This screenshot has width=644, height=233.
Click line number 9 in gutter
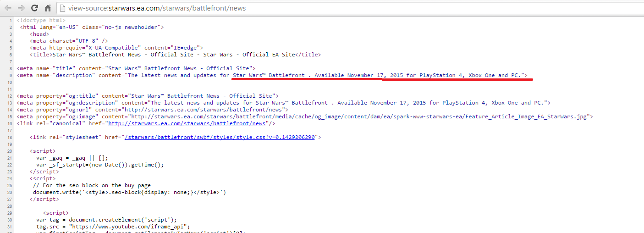click(11, 75)
